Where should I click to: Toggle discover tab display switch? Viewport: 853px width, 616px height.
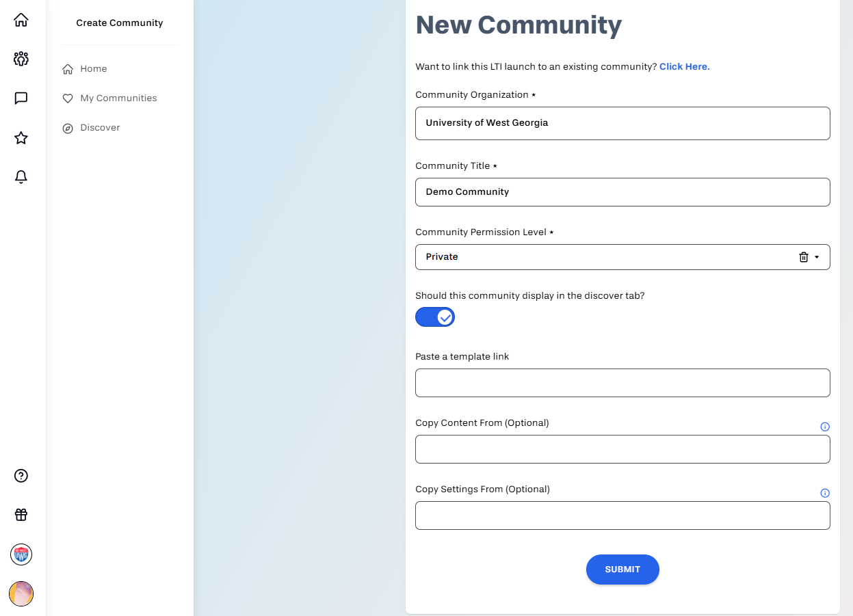click(x=435, y=317)
